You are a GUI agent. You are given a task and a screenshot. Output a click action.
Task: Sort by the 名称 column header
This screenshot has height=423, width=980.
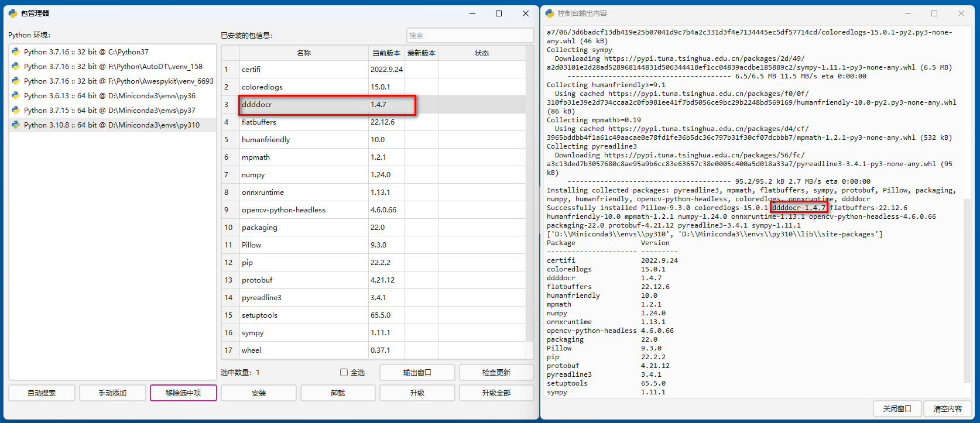click(304, 53)
